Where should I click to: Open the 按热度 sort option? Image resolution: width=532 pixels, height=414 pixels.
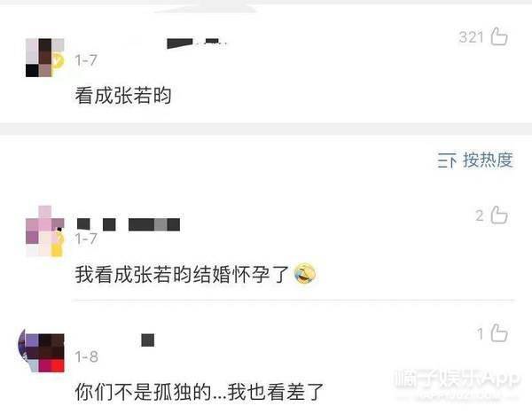coord(488,160)
